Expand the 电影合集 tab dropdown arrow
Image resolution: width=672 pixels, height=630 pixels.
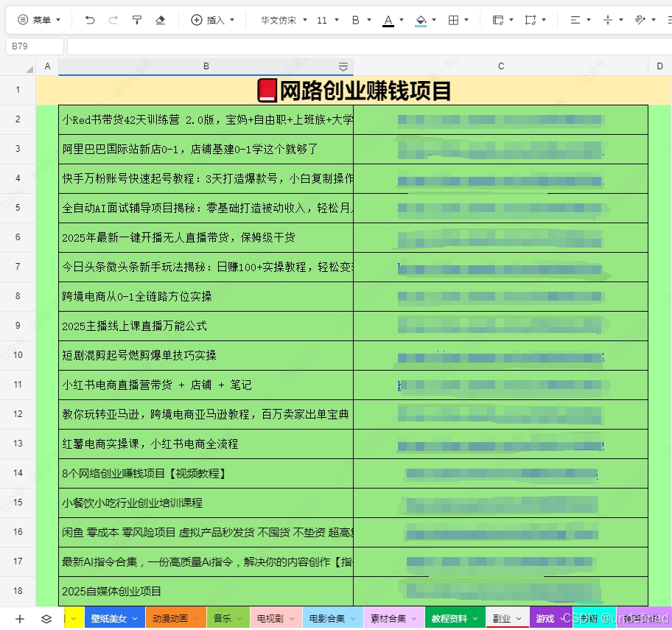(x=353, y=619)
